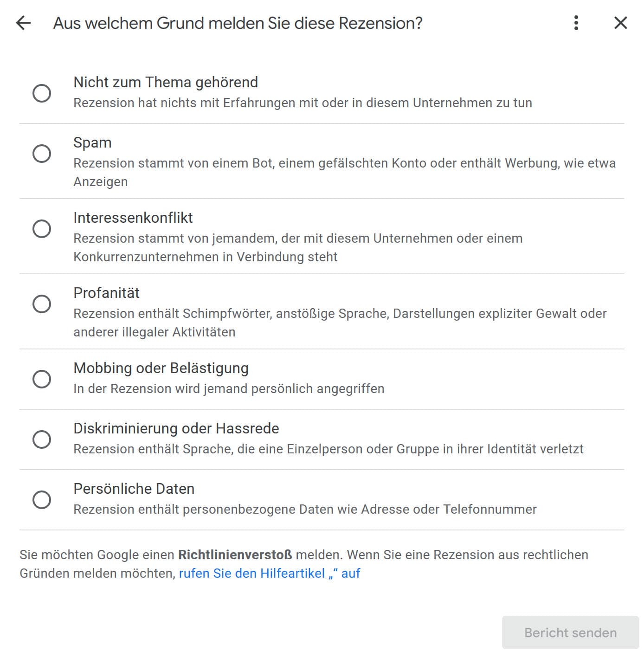Screen dimensions: 644x652
Task: Click the 'Mobbing oder Belästigung' heading text
Action: tap(161, 368)
